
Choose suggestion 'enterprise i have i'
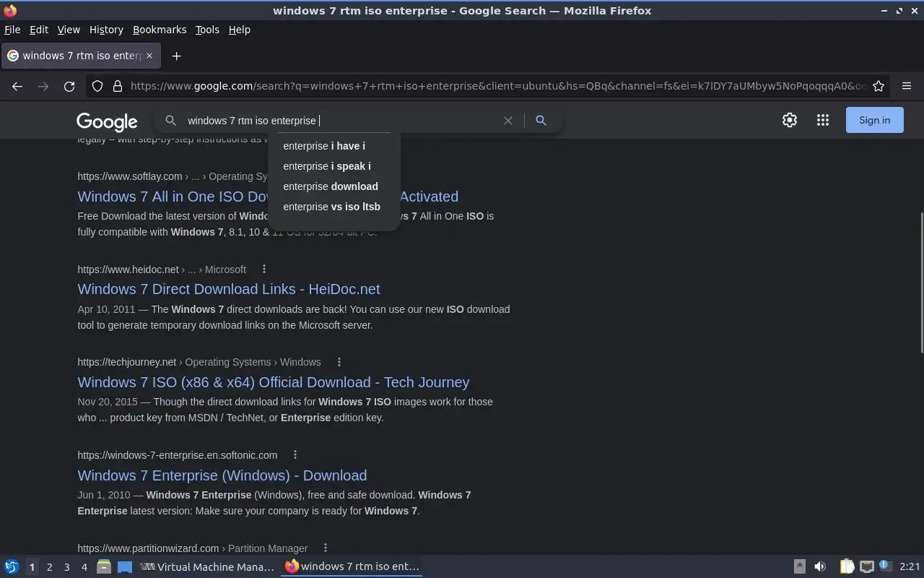tap(324, 146)
